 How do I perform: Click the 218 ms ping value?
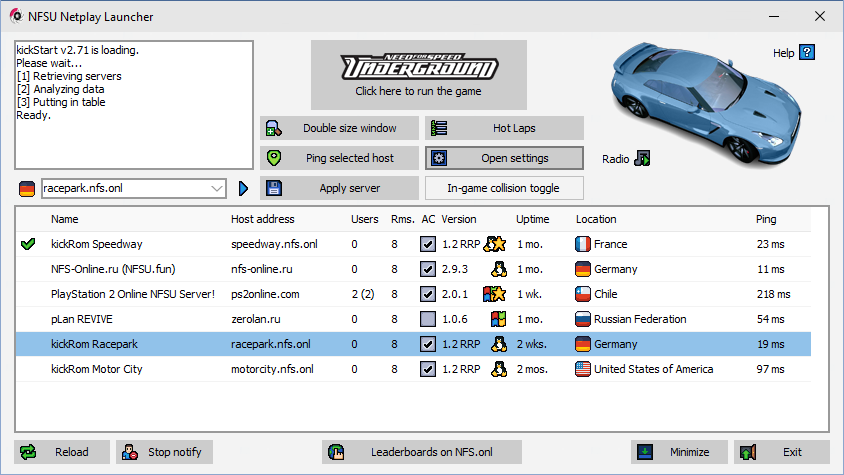[x=773, y=294]
